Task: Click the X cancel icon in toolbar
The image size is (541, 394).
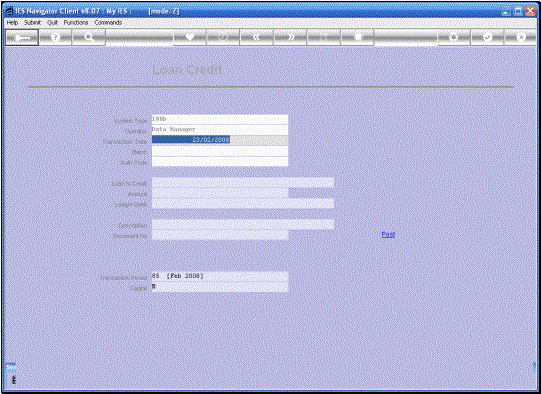Action: (521, 37)
